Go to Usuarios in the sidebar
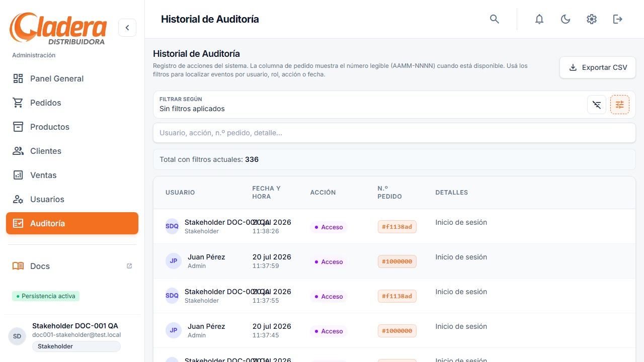This screenshot has width=644, height=362. click(72, 199)
